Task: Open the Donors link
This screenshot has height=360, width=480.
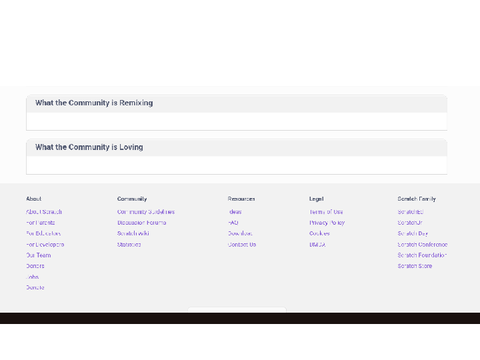Action: click(x=35, y=266)
